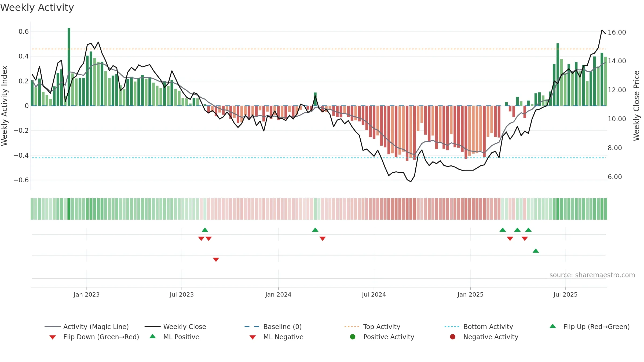Image resolution: width=644 pixels, height=362 pixels.
Task: Click red triangle icon beside ML Negative legend
Action: coord(253,337)
